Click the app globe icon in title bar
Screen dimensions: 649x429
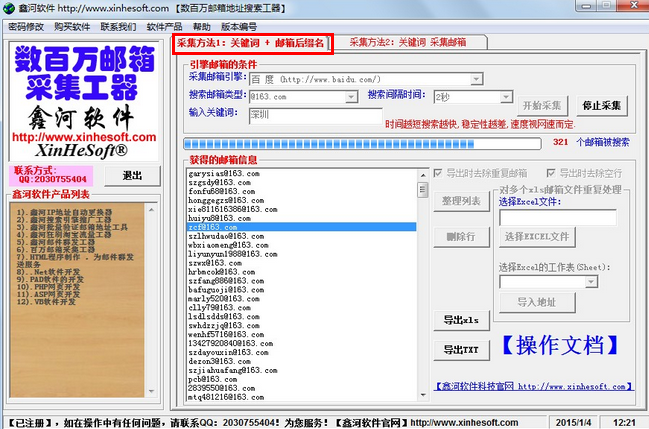[8, 8]
